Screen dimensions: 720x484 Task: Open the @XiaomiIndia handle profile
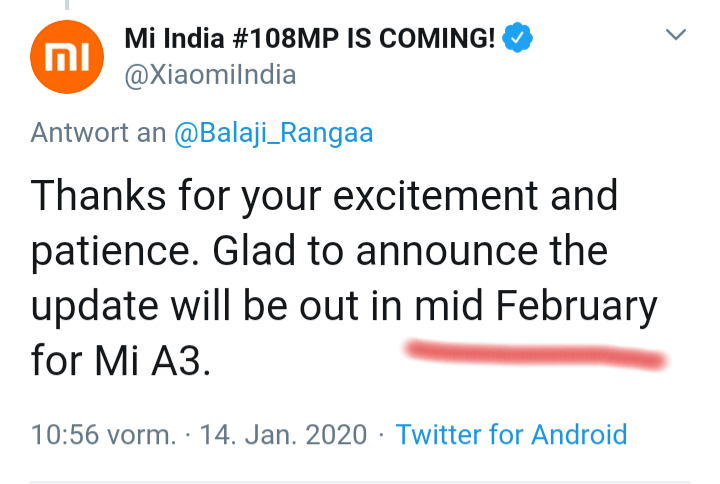point(210,75)
